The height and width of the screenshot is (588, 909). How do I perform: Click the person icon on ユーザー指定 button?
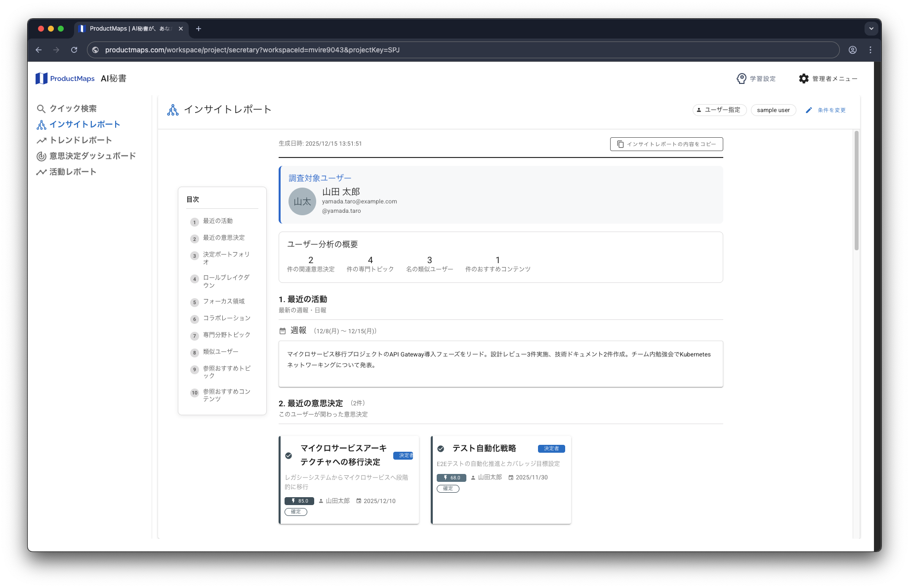699,110
